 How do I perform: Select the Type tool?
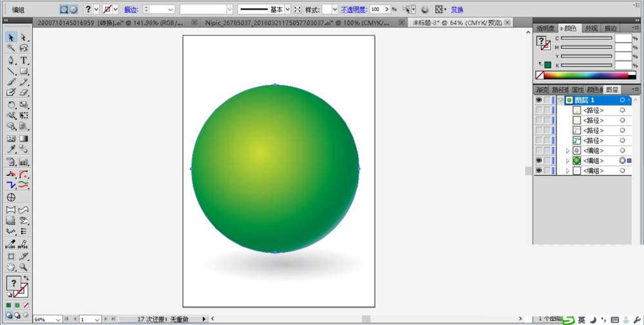[24, 60]
